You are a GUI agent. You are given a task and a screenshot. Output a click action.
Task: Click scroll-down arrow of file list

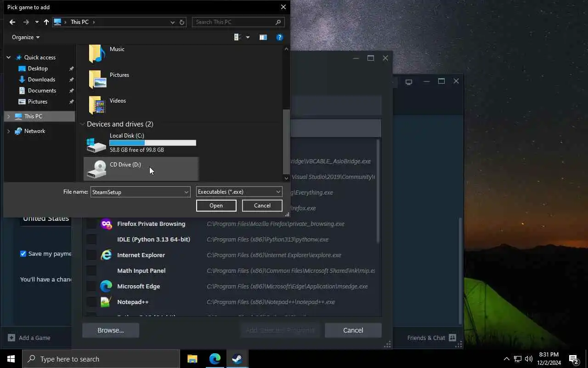tap(287, 178)
